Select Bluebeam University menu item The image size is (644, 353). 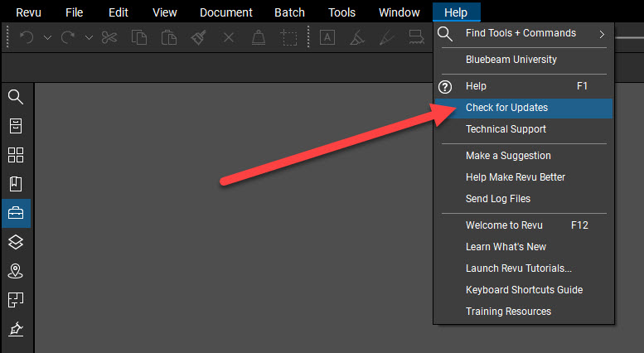click(524, 60)
